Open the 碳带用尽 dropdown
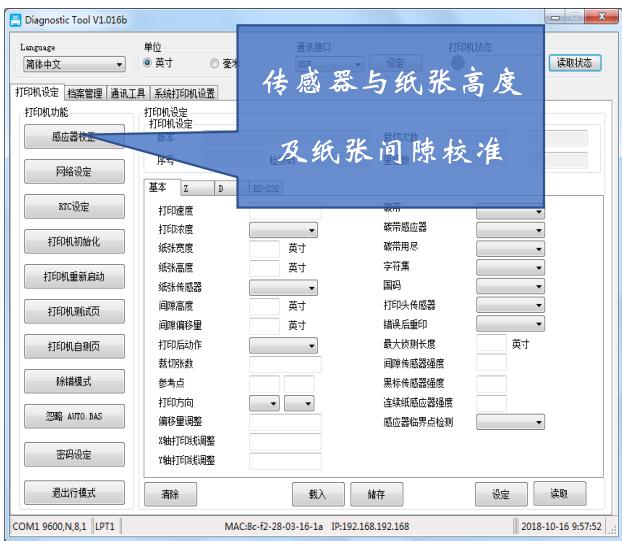622x541 pixels. (510, 249)
